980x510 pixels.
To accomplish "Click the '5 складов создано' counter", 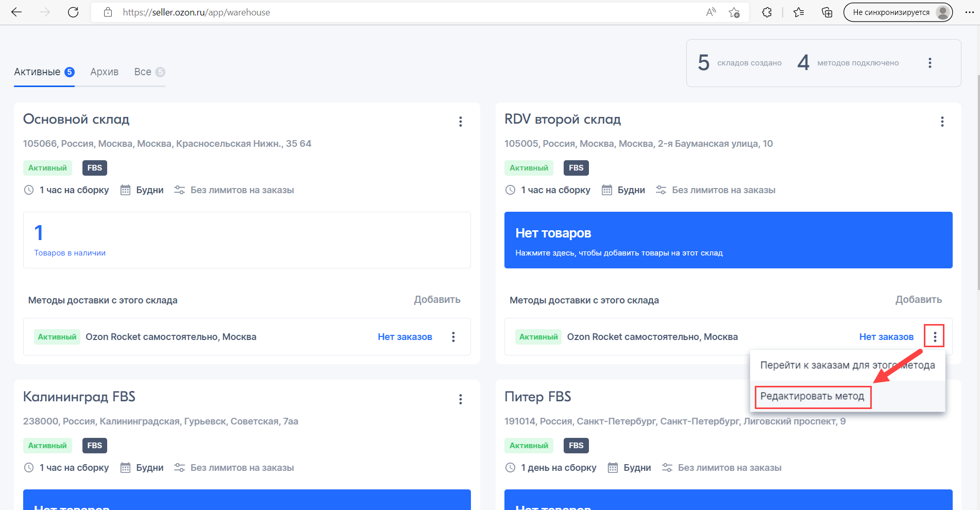I will 739,63.
